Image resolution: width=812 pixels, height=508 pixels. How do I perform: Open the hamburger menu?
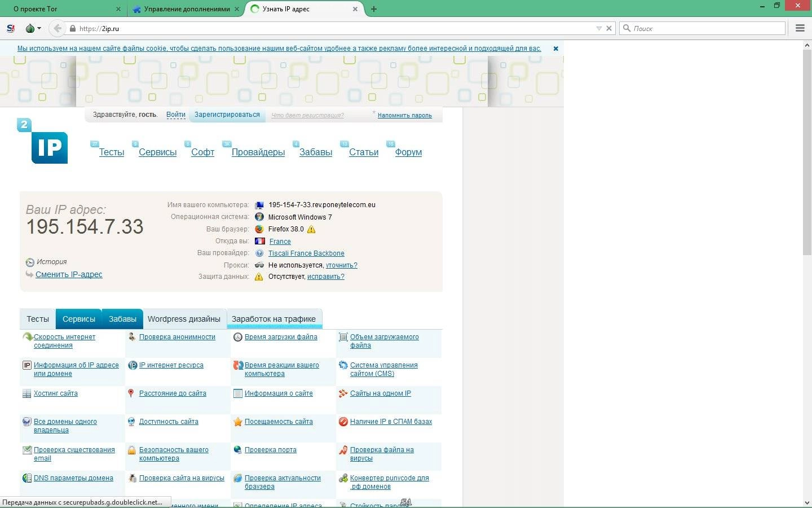pos(800,28)
